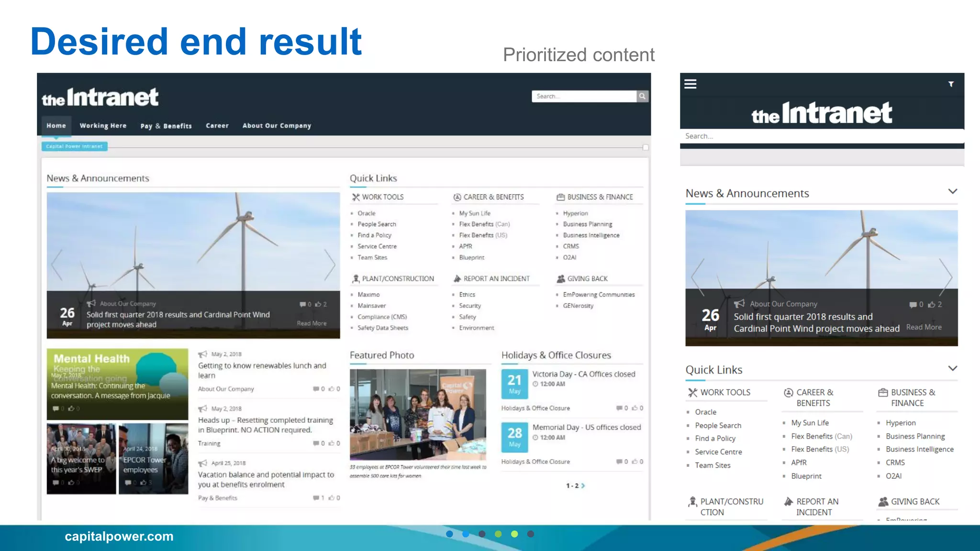
Task: Click the megaphone icon beside Getting to know renewables
Action: click(202, 354)
